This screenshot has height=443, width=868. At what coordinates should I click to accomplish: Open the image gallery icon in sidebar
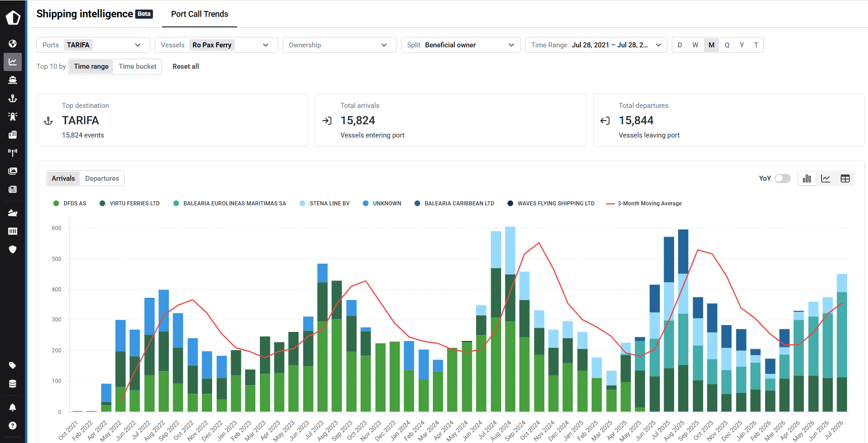[13, 171]
